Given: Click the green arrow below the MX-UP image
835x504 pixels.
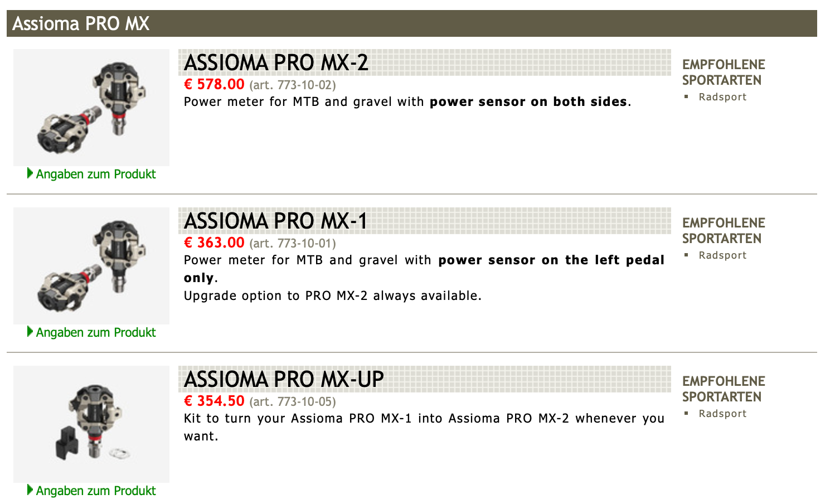Looking at the screenshot, I should pyautogui.click(x=30, y=490).
